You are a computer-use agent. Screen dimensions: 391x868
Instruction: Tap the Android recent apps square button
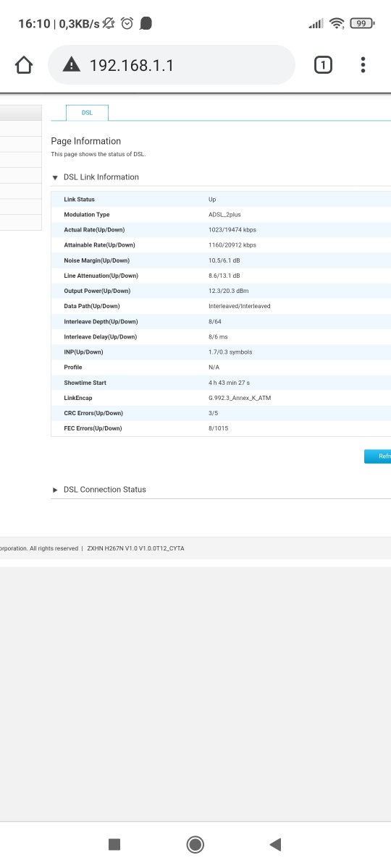pos(114,844)
